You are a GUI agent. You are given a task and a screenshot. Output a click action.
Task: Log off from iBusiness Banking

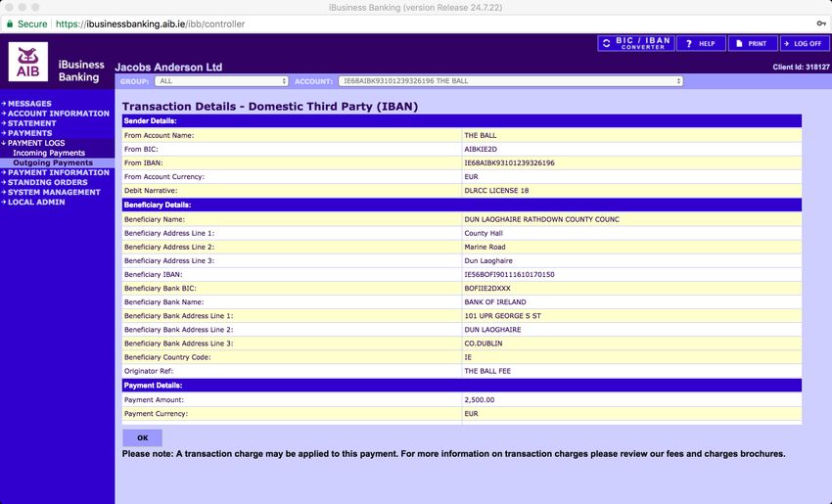pyautogui.click(x=804, y=43)
